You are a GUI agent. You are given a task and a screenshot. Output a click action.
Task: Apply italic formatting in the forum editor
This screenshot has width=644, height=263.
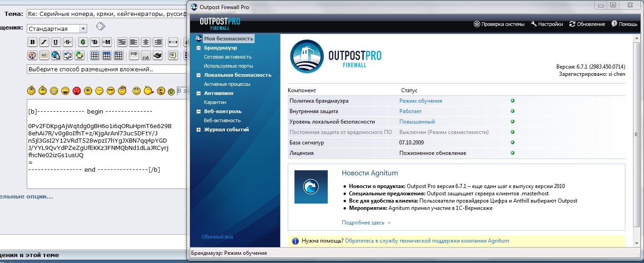pos(44,42)
